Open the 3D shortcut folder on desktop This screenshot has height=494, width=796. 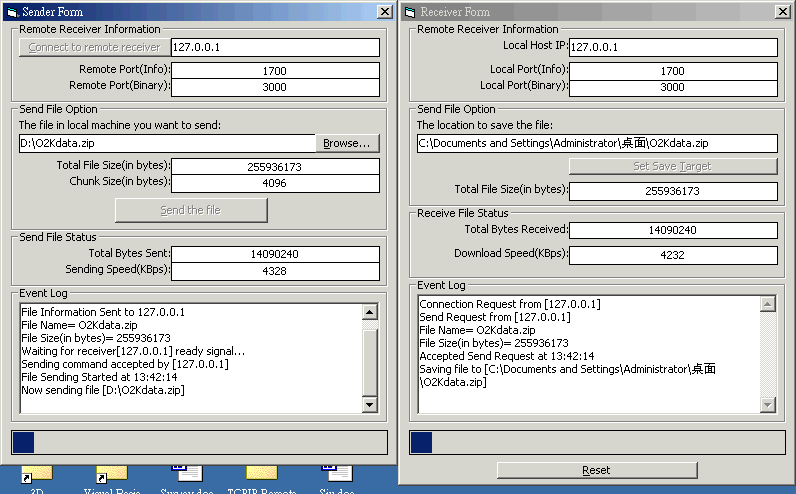pos(40,475)
